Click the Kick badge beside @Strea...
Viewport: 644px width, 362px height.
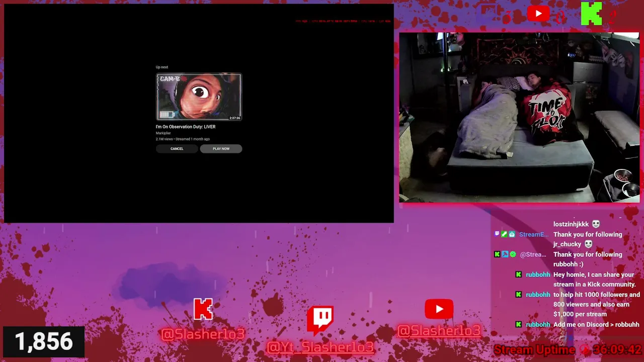coord(497,254)
